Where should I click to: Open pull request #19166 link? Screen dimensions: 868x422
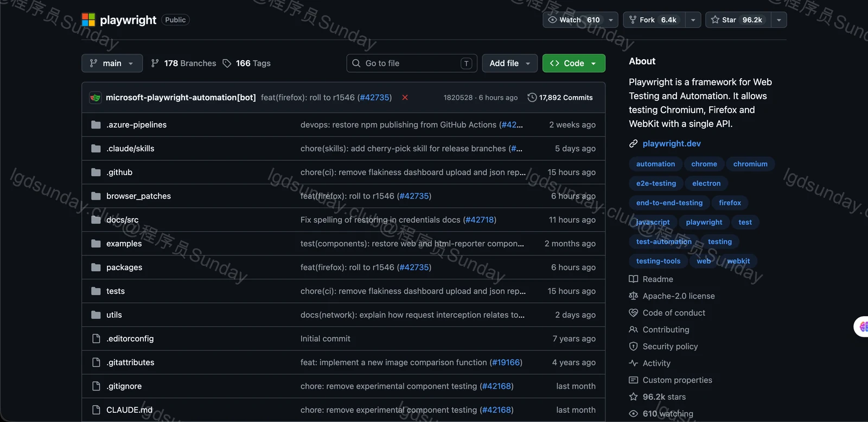coord(506,362)
